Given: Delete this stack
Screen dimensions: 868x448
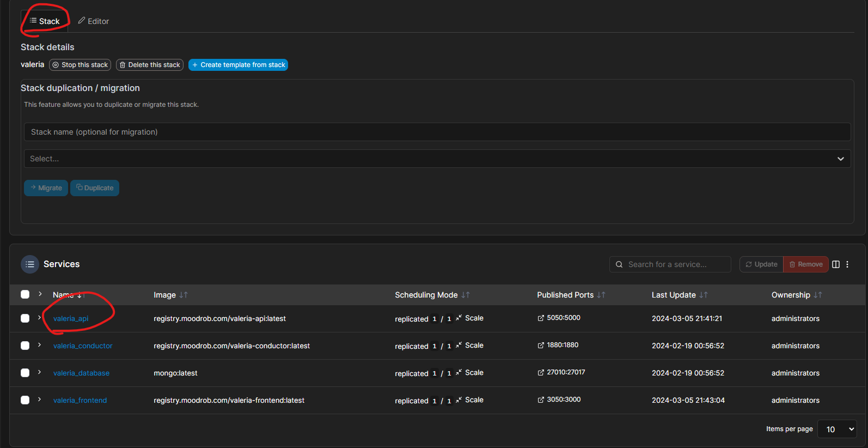Looking at the screenshot, I should click(150, 65).
